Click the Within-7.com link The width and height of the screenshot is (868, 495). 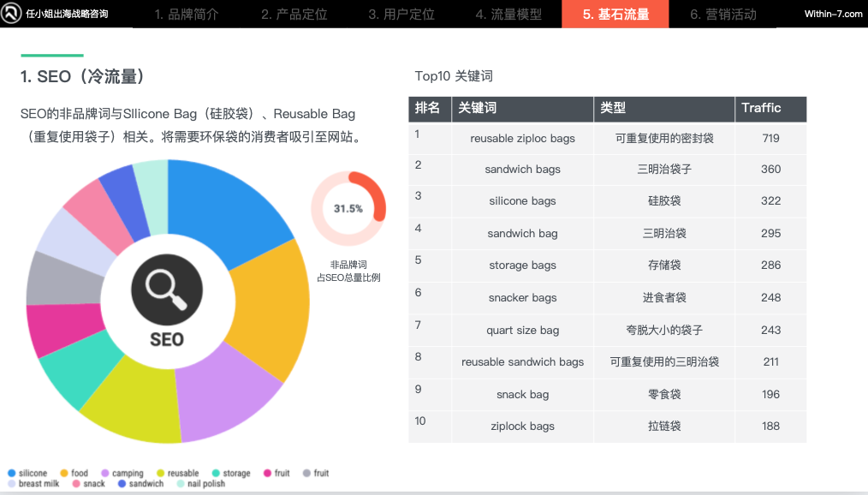(x=833, y=14)
